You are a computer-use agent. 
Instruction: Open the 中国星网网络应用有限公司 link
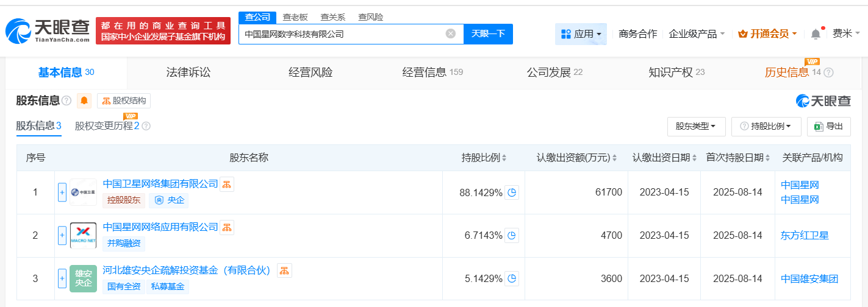point(160,227)
